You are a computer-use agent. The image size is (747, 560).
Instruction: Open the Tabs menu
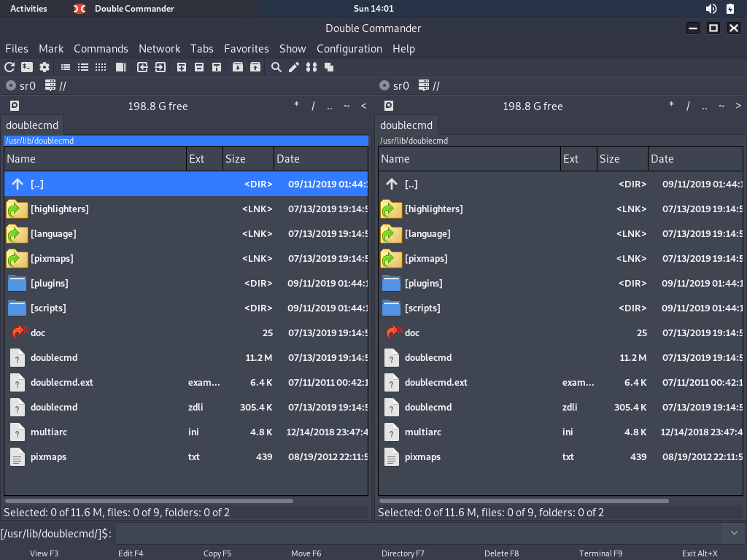[202, 49]
